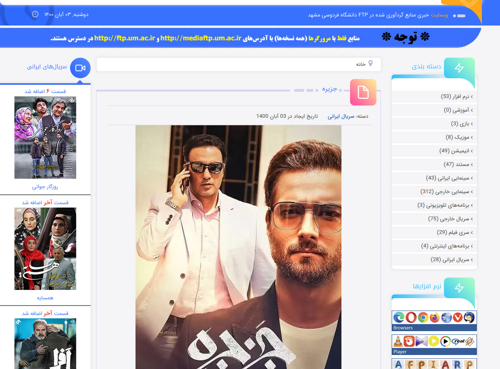Viewport: 500px width, 369px height.
Task: Click the جزیره post title
Action: click(x=330, y=89)
